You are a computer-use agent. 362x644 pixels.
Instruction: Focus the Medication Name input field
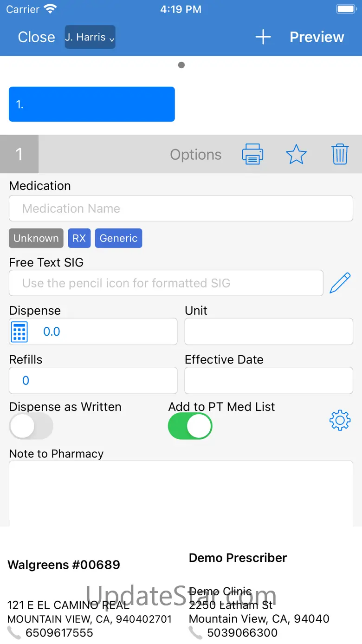pyautogui.click(x=181, y=208)
